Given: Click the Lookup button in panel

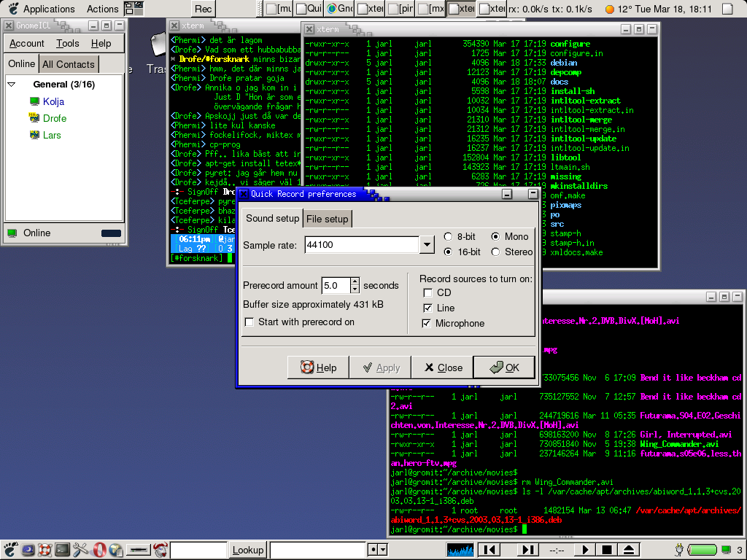Looking at the screenshot, I should pyautogui.click(x=248, y=550).
